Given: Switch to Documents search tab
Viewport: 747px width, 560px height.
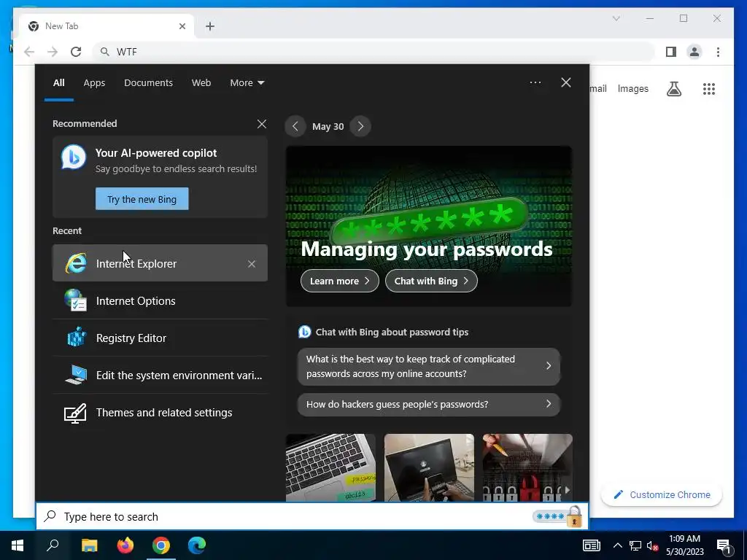Looking at the screenshot, I should coord(148,82).
